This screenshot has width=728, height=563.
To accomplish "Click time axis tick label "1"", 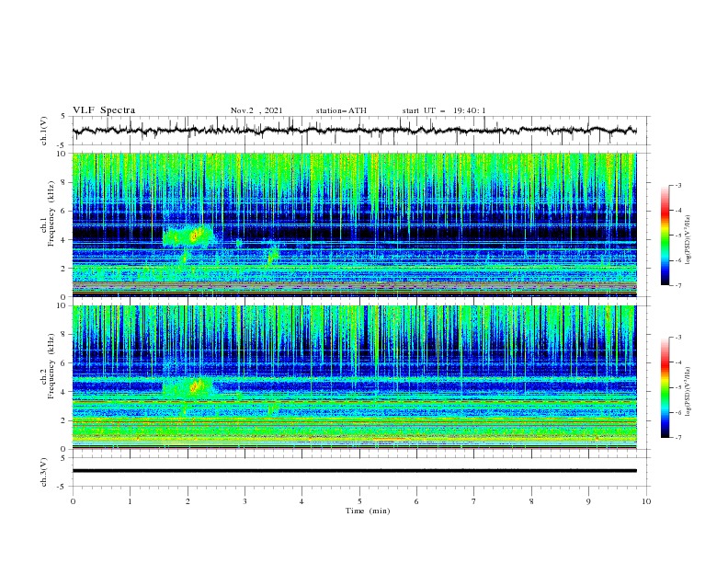I will pyautogui.click(x=130, y=501).
